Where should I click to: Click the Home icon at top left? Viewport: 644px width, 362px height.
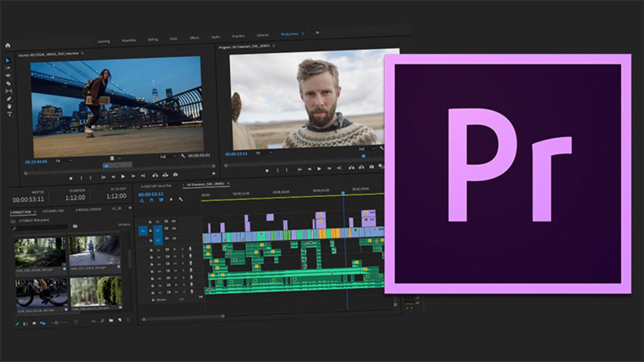(x=8, y=46)
